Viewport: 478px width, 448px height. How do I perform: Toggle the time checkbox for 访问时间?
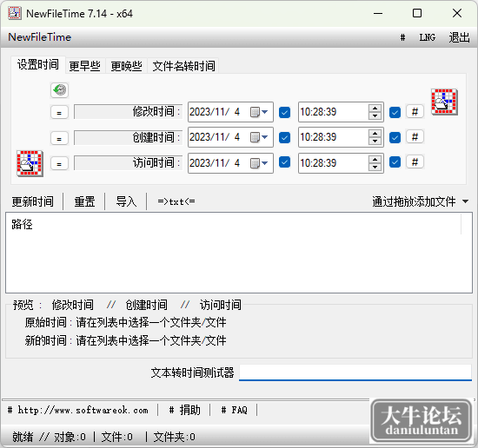pyautogui.click(x=395, y=162)
